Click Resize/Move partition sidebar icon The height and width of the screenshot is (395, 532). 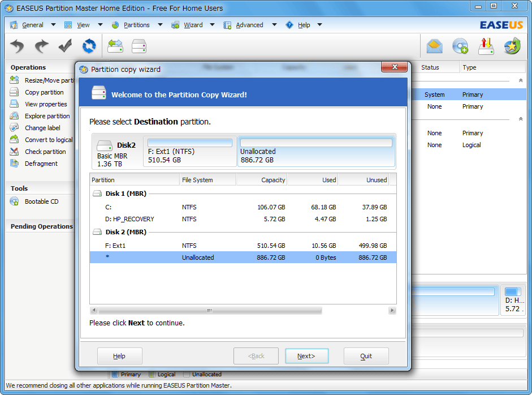point(14,80)
